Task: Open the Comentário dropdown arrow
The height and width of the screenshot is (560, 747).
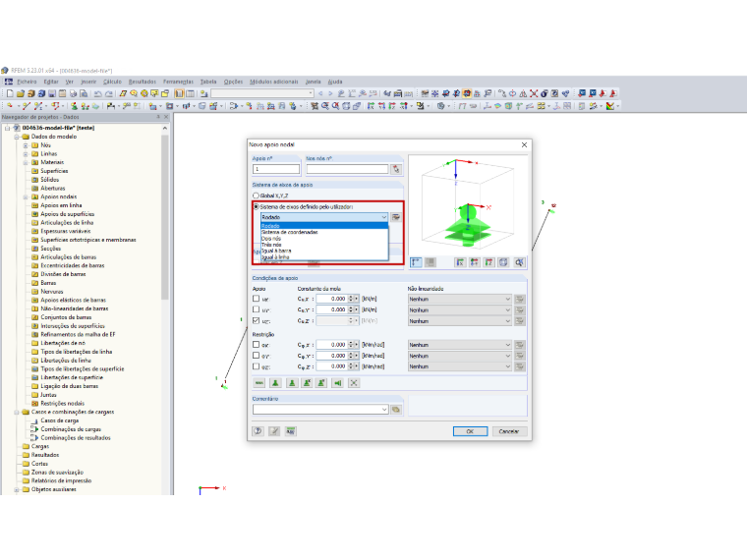Action: pos(384,410)
